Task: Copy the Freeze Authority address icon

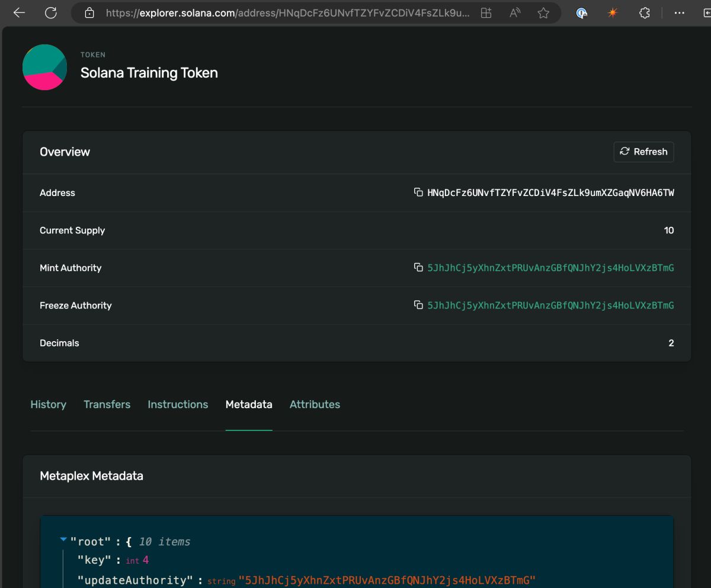Action: [418, 306]
